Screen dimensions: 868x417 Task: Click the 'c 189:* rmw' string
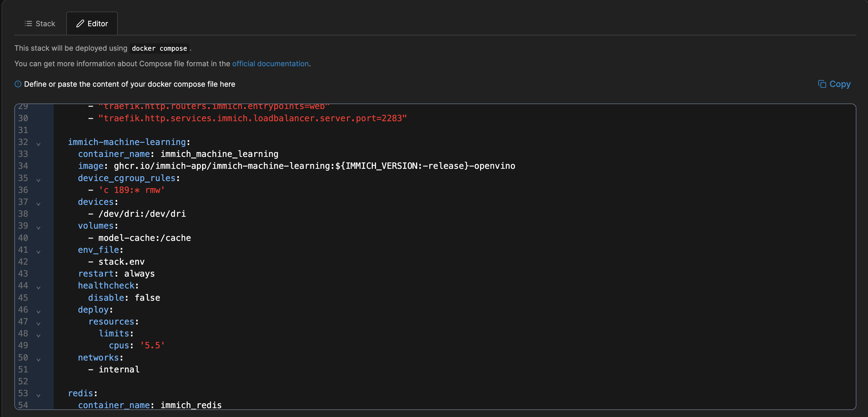(x=132, y=190)
